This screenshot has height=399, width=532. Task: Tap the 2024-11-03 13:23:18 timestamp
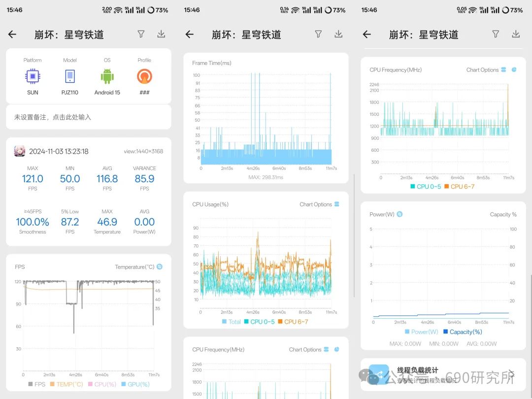pyautogui.click(x=59, y=151)
